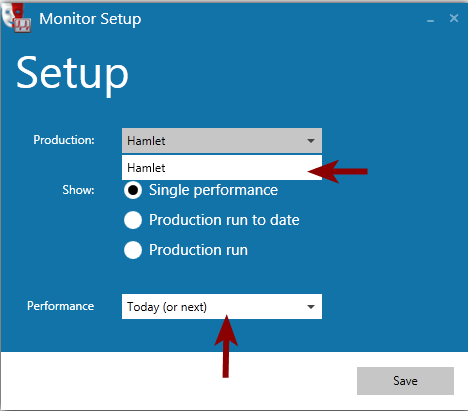Click the 'Production:' field label

pos(64,140)
